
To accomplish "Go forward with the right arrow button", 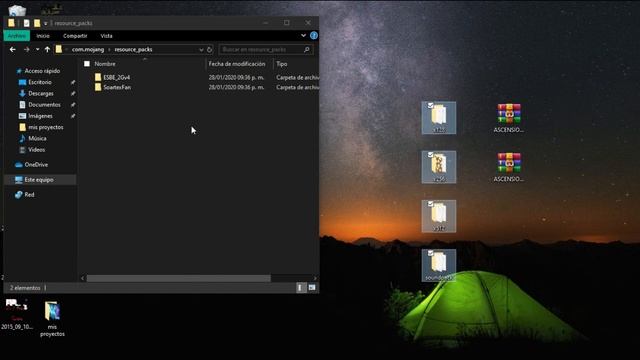I will [x=27, y=49].
